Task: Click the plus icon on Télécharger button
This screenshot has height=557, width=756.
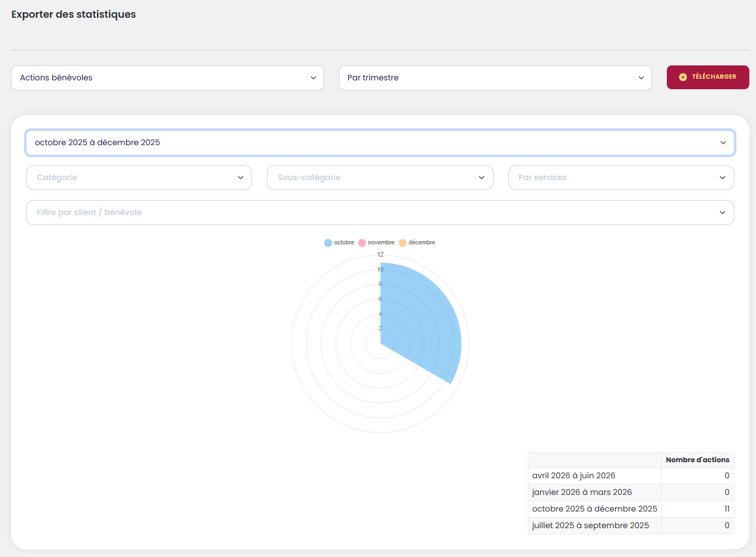Action: (x=682, y=77)
